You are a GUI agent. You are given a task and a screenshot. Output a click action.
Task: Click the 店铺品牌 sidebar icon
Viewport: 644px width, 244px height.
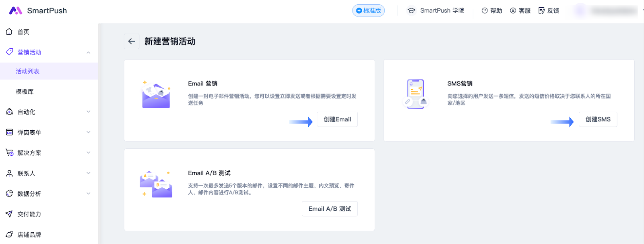tap(9, 234)
